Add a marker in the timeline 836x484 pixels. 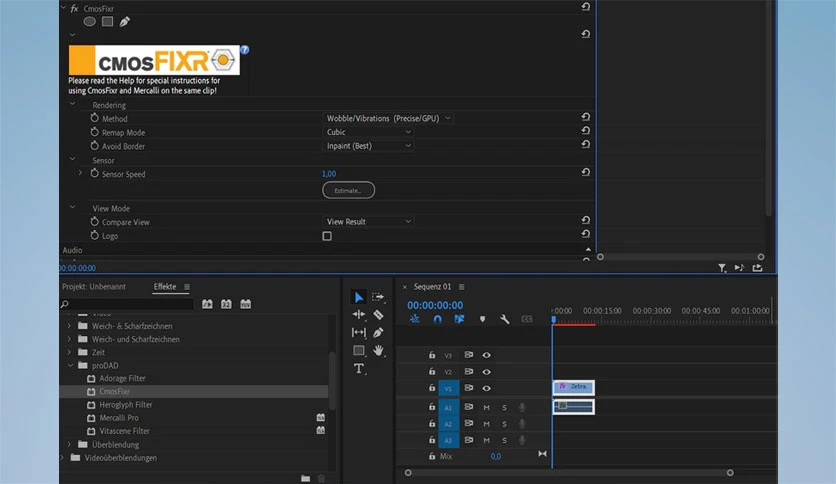pyautogui.click(x=483, y=319)
